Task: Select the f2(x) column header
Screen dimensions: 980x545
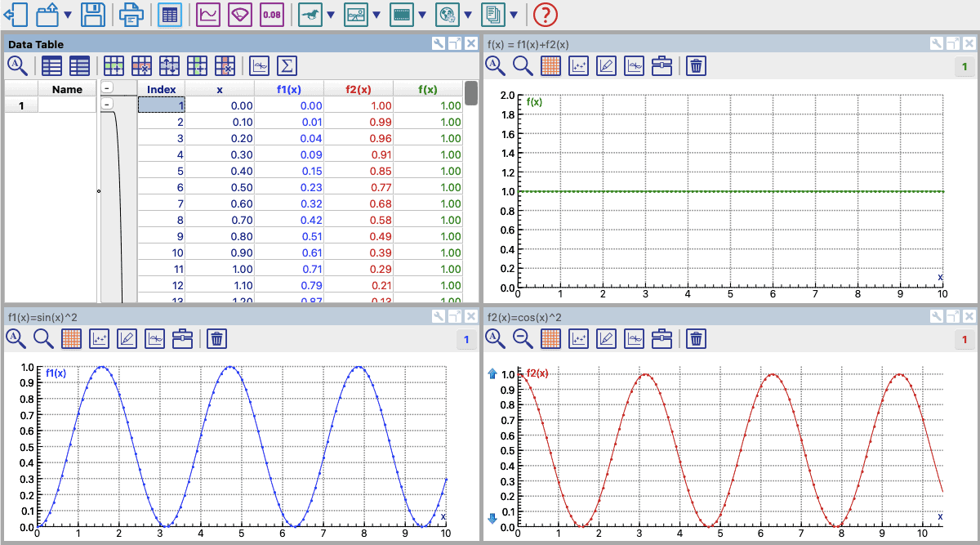Action: [359, 89]
